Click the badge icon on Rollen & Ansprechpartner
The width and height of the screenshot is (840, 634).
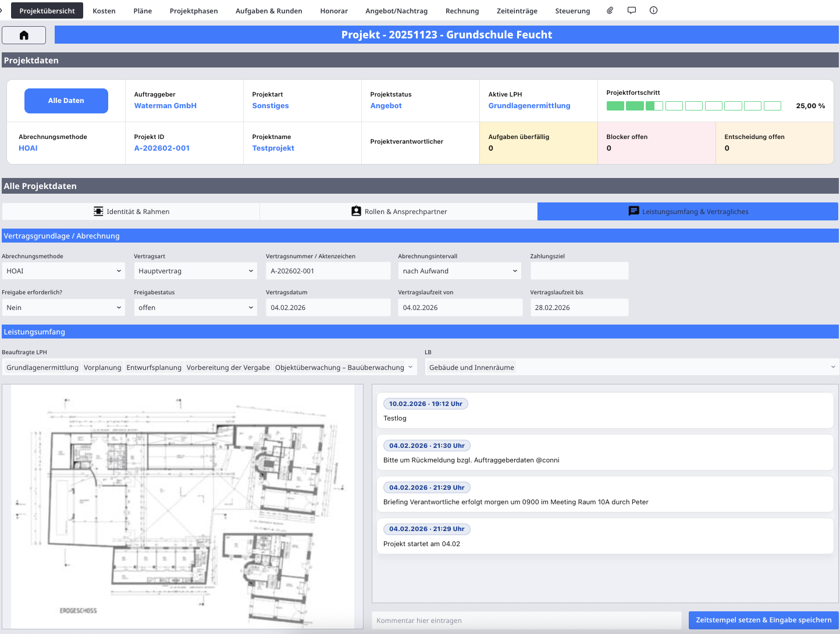356,211
